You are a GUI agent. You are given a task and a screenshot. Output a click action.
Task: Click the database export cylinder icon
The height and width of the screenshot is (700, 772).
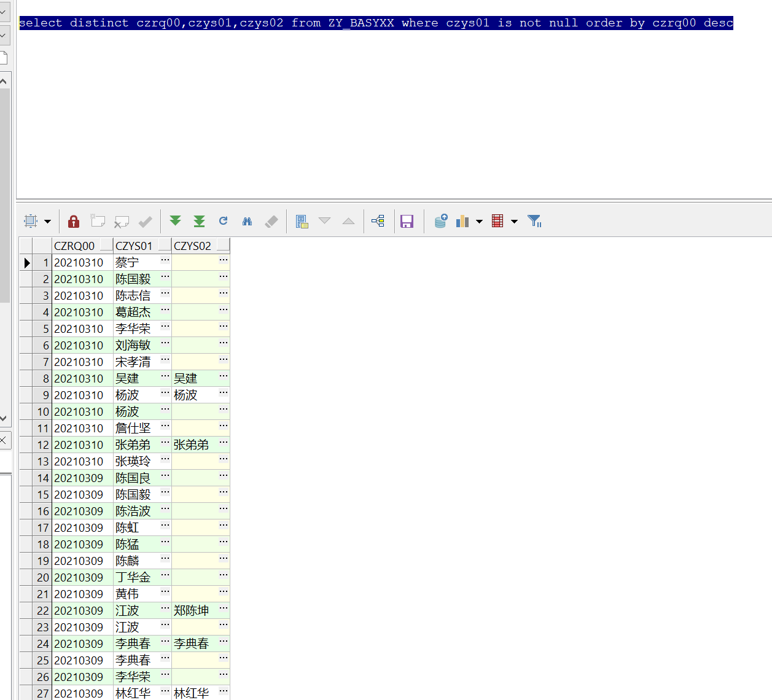pos(441,220)
